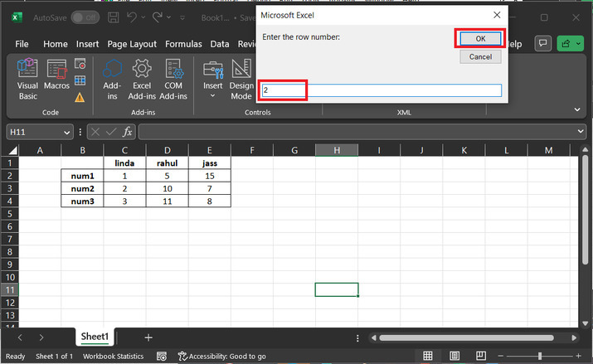The width and height of the screenshot is (593, 364).
Task: Click the Insert Function fx icon
Action: tap(128, 132)
